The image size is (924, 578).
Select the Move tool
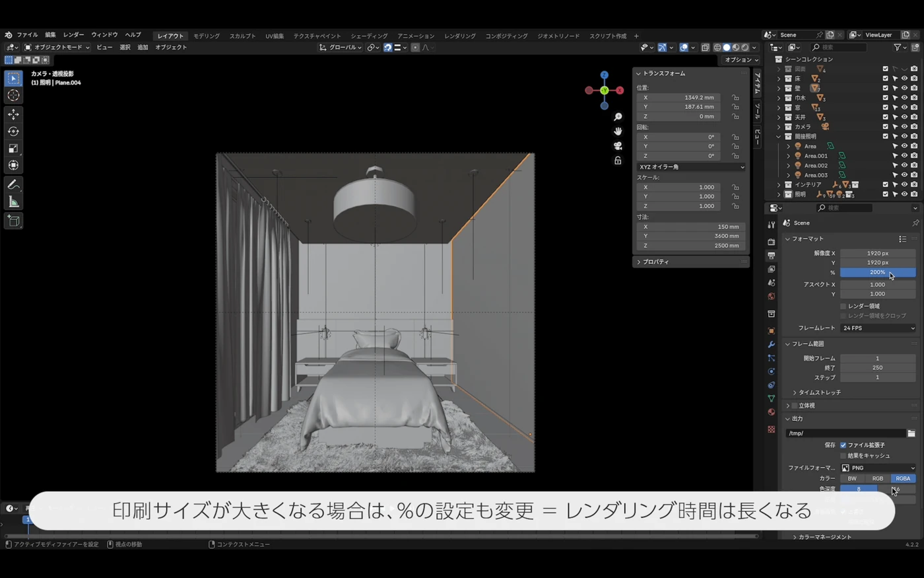coord(13,115)
